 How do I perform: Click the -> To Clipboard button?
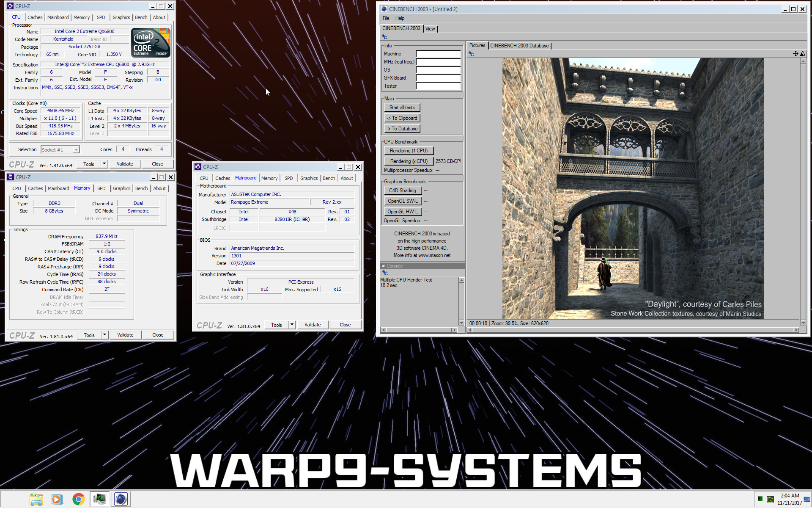coord(402,118)
